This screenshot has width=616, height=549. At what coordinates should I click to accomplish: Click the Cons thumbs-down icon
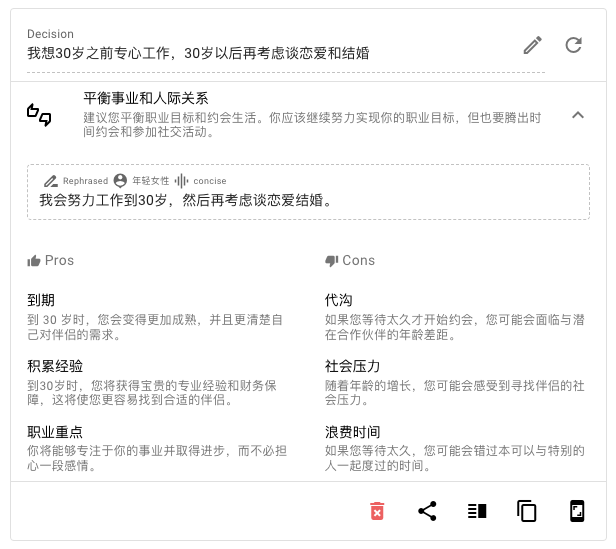[x=332, y=261]
